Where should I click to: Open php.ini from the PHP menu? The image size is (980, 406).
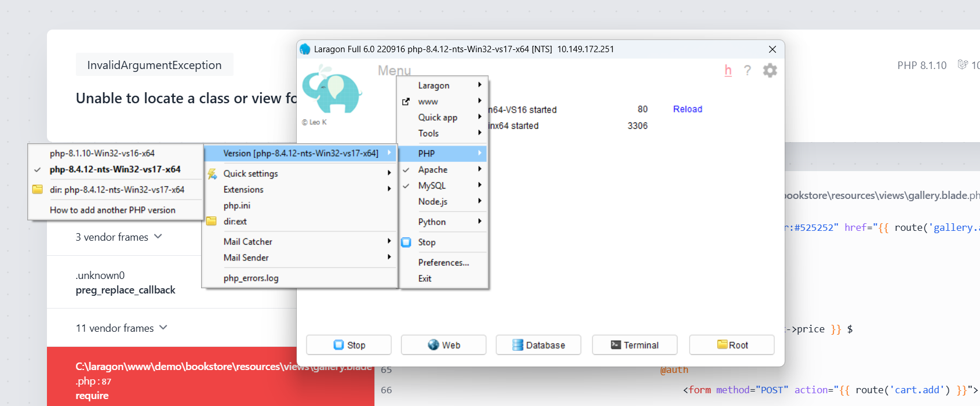(300, 205)
